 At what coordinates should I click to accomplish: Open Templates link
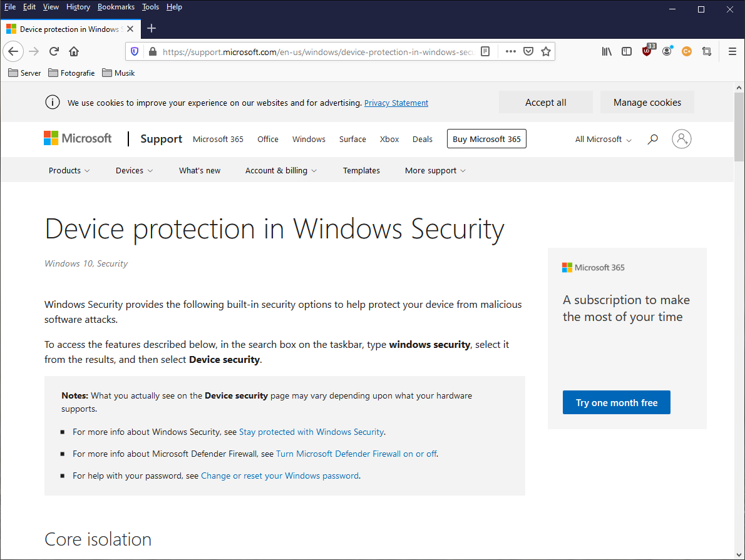(x=362, y=171)
